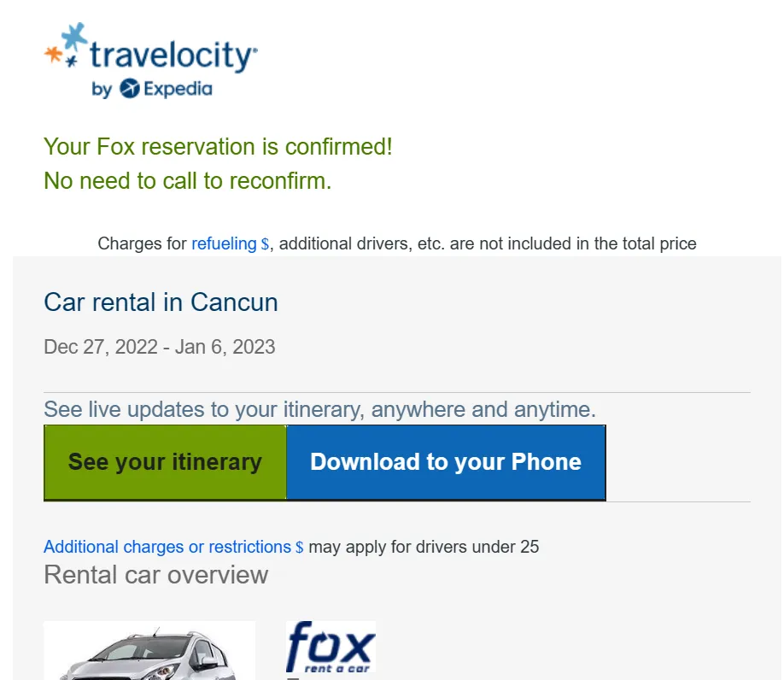Open the refueling charges link
The height and width of the screenshot is (680, 784).
tap(224, 243)
